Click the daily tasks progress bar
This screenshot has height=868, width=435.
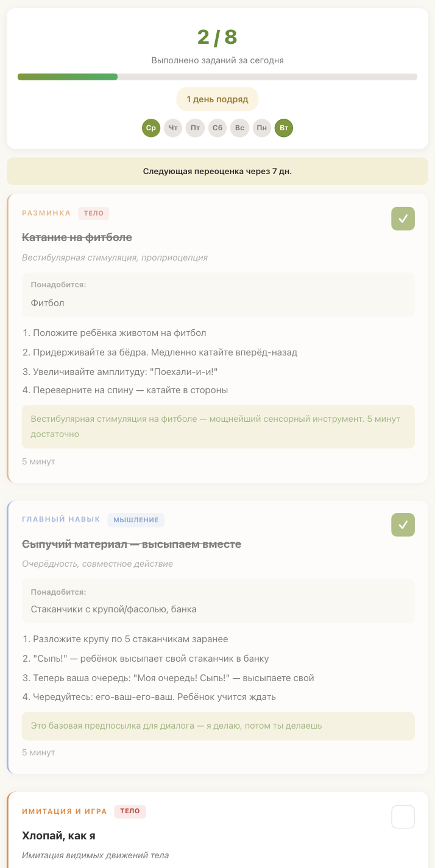pyautogui.click(x=217, y=77)
